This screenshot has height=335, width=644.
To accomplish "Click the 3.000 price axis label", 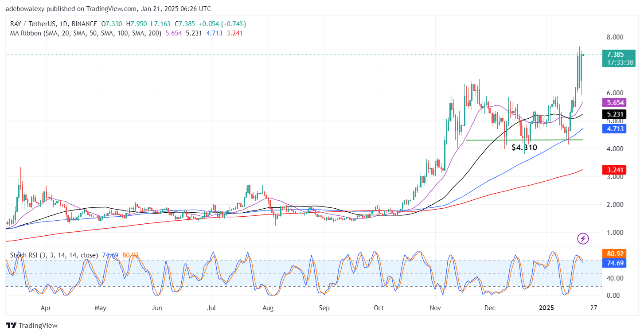I will coord(616,177).
